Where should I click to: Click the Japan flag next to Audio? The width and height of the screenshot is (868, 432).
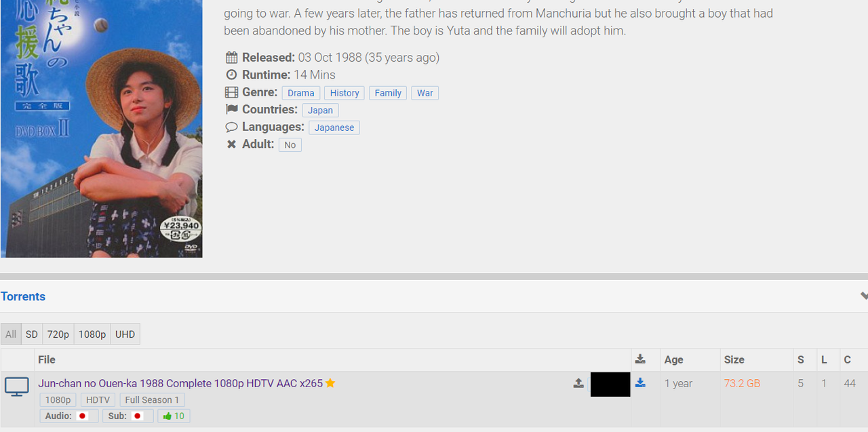(83, 416)
